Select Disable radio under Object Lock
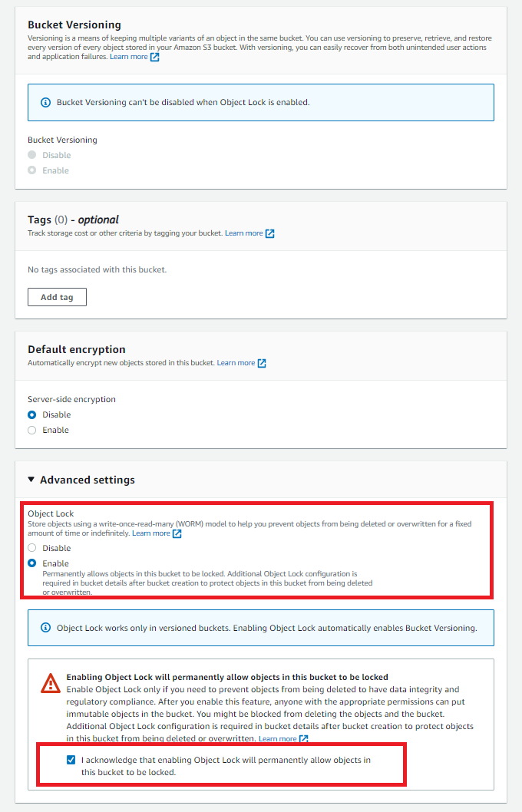Screen dimensions: 522x812 [x=31, y=548]
